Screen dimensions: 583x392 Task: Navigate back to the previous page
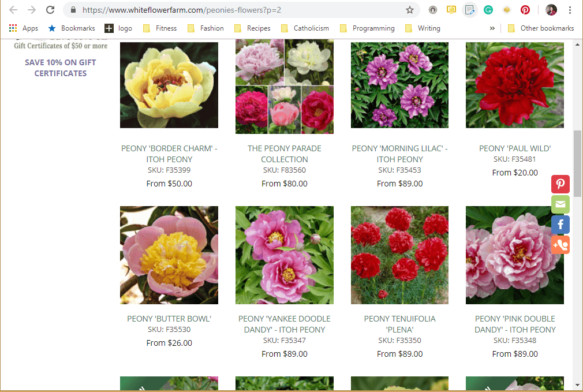tap(13, 9)
